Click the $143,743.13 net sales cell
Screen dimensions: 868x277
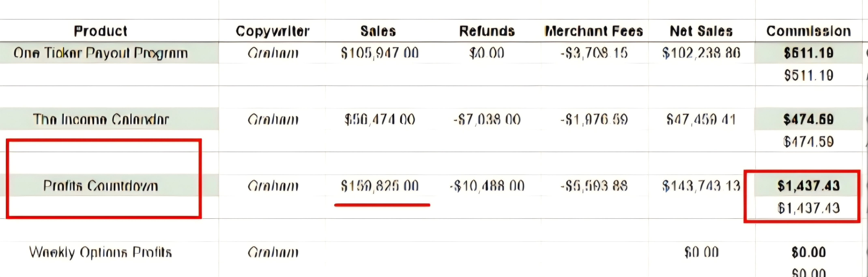[x=701, y=186]
